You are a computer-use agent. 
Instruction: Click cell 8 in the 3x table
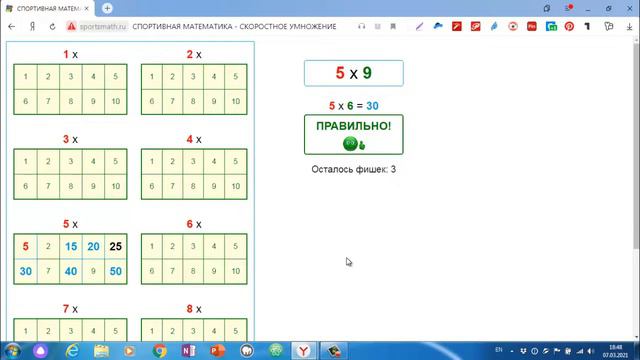71,187
